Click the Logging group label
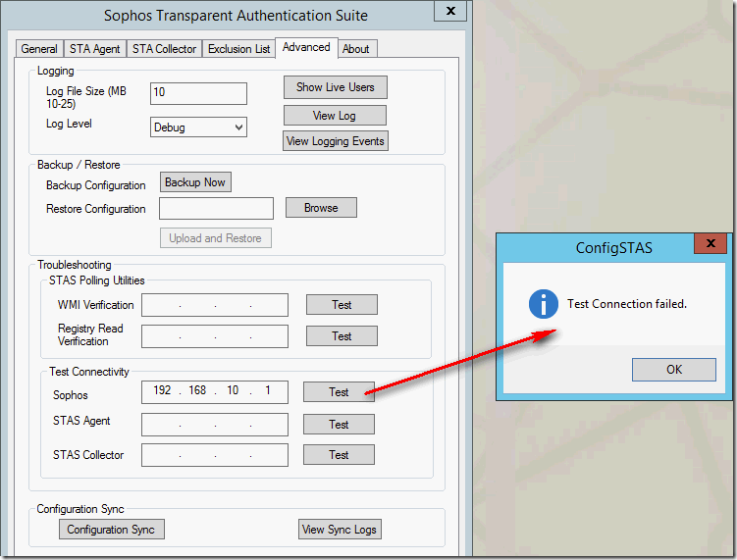The height and width of the screenshot is (560, 737). point(56,71)
